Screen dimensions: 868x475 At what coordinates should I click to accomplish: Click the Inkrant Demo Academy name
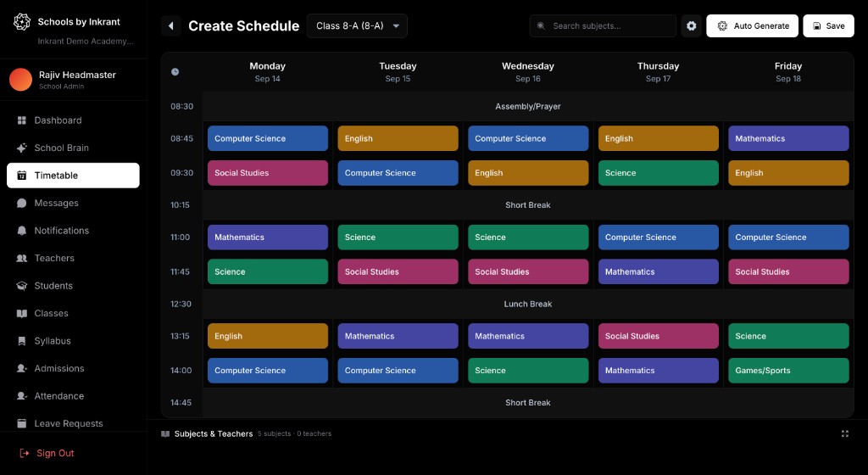click(x=86, y=41)
